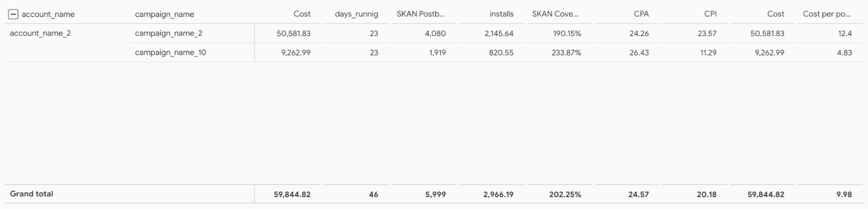Click the 26.43 CPA value

(639, 53)
